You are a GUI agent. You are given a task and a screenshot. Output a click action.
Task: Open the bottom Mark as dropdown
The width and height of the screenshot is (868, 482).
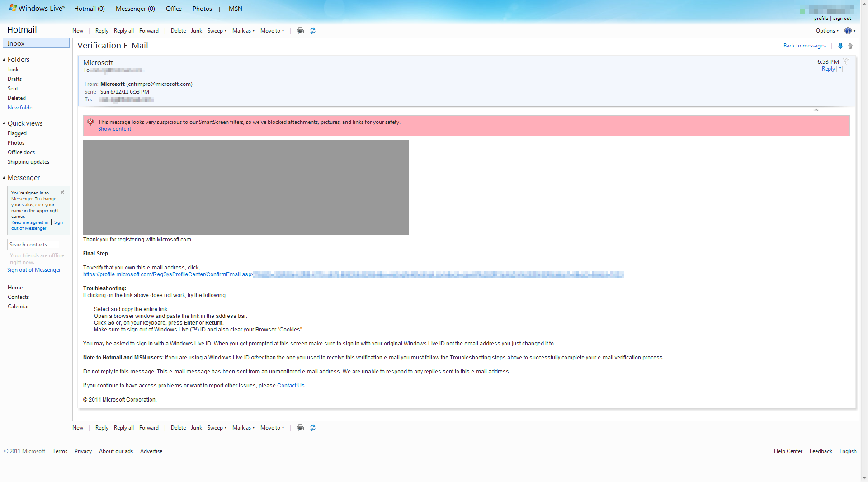243,428
